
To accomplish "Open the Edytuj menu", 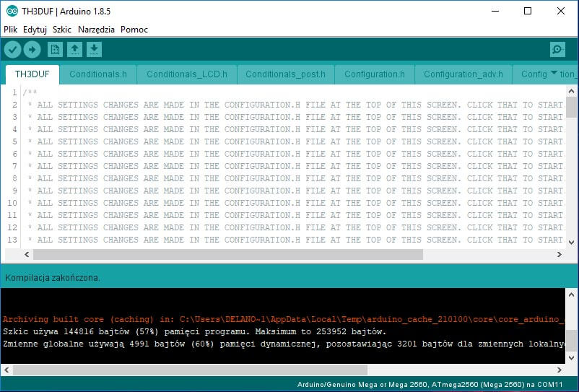I will click(35, 30).
